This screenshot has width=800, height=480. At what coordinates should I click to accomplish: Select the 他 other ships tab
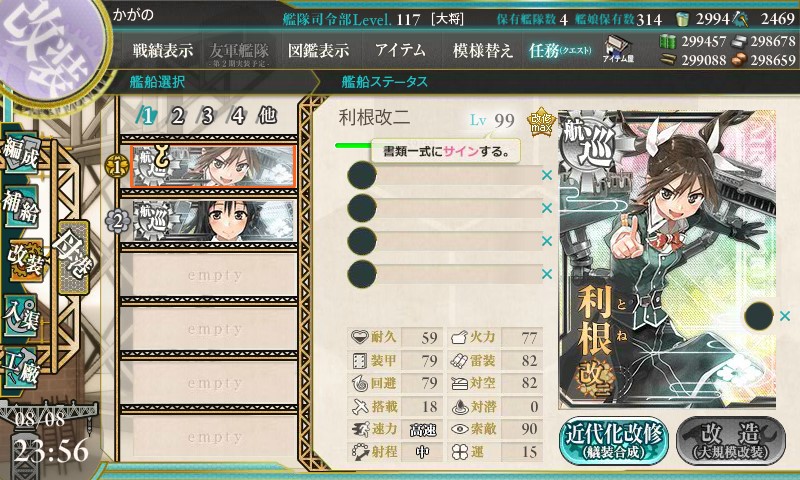267,116
